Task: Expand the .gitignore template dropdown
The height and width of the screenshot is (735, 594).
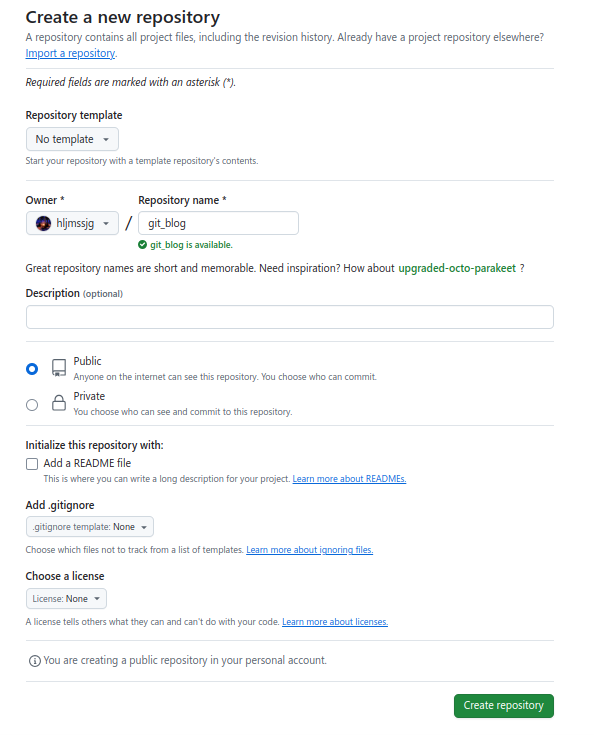Action: click(90, 527)
